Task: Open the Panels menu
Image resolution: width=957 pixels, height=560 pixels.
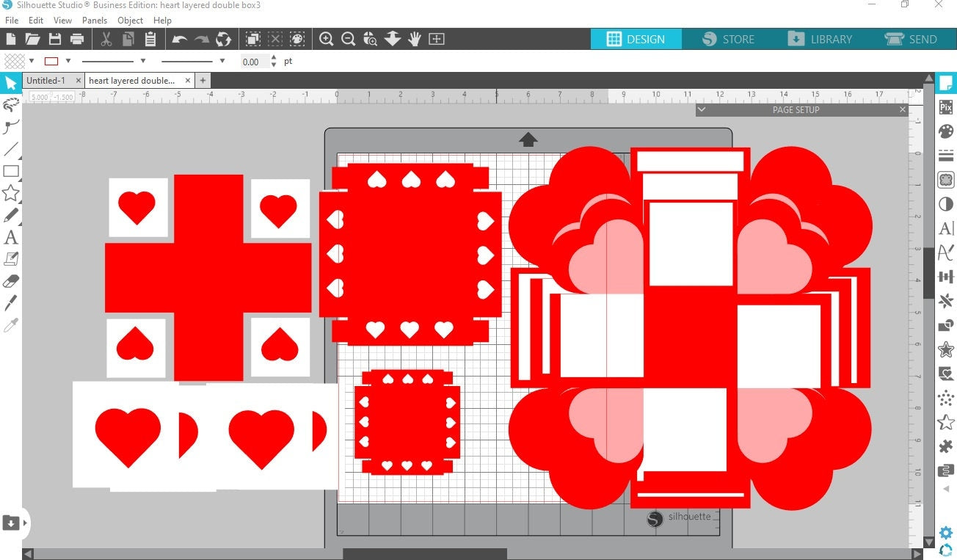Action: (x=95, y=21)
